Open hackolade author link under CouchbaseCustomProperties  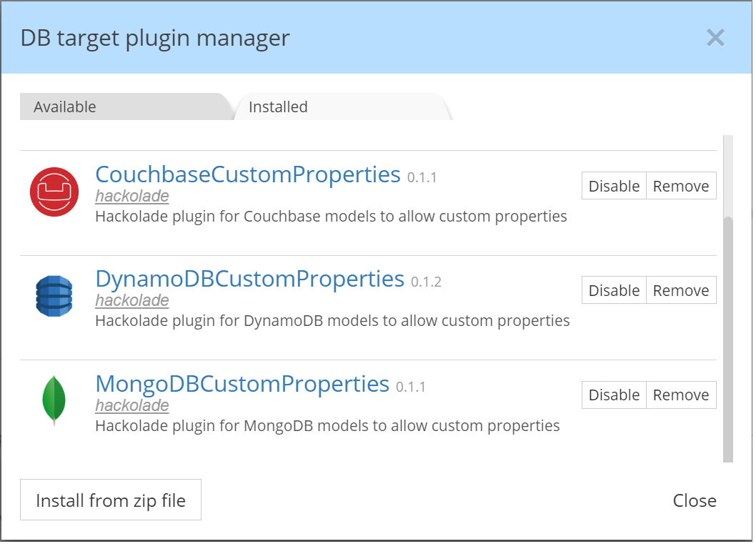133,197
